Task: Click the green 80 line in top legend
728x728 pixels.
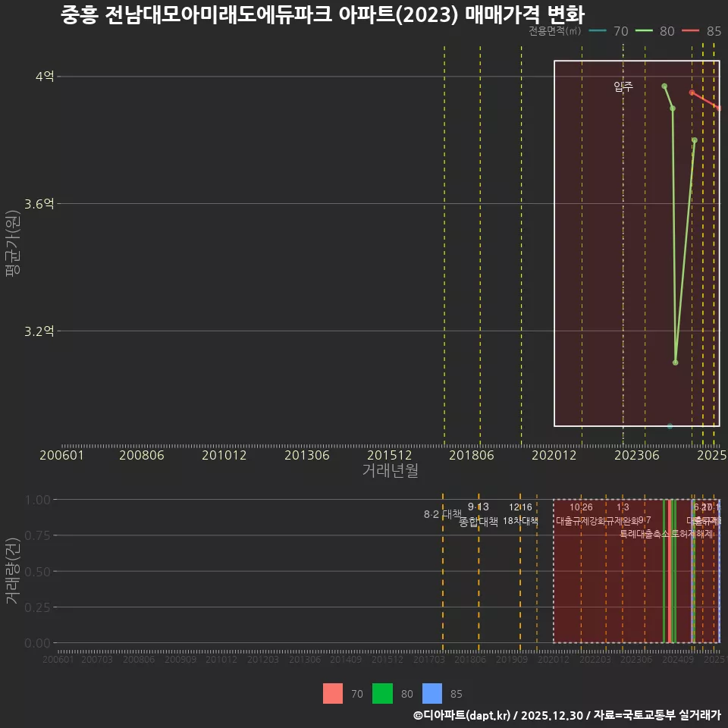Action: pyautogui.click(x=644, y=31)
